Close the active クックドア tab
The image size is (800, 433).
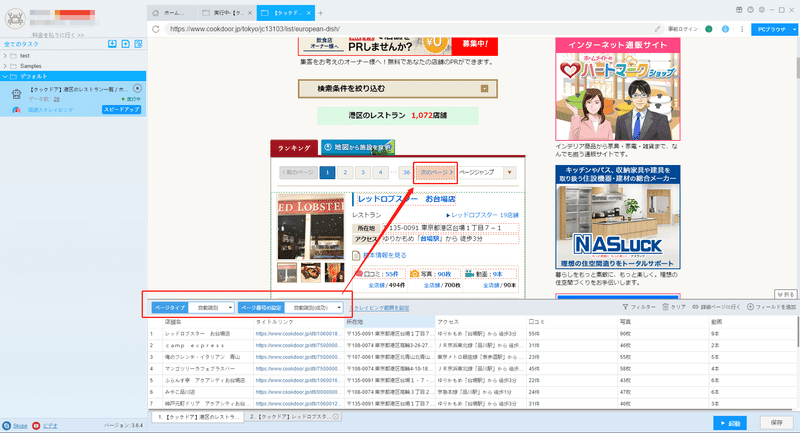coord(308,13)
